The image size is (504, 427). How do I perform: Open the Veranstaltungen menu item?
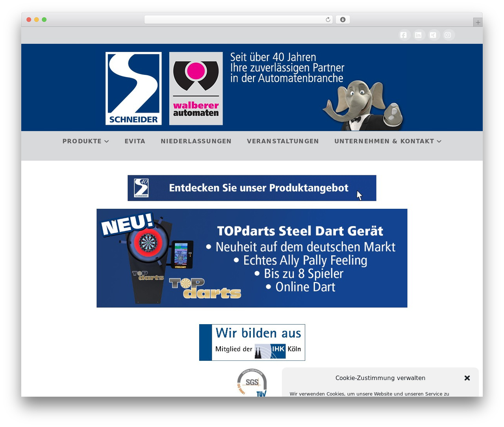tap(283, 141)
